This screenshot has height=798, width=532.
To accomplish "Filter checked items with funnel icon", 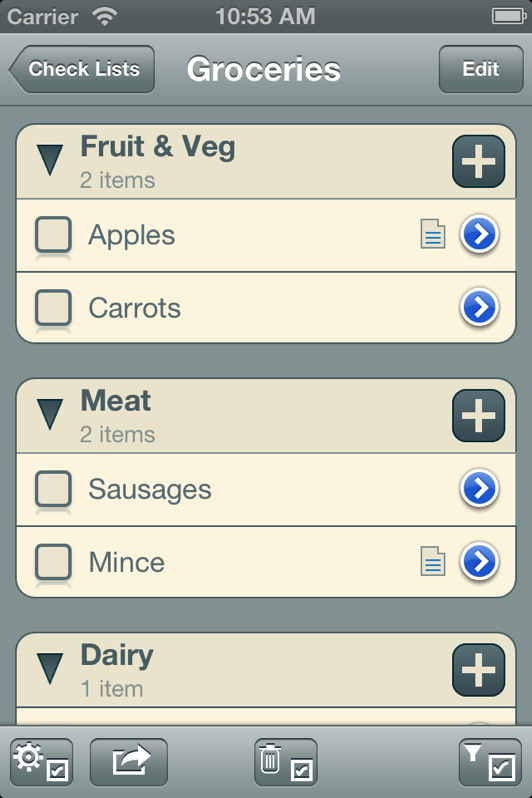I will 490,762.
